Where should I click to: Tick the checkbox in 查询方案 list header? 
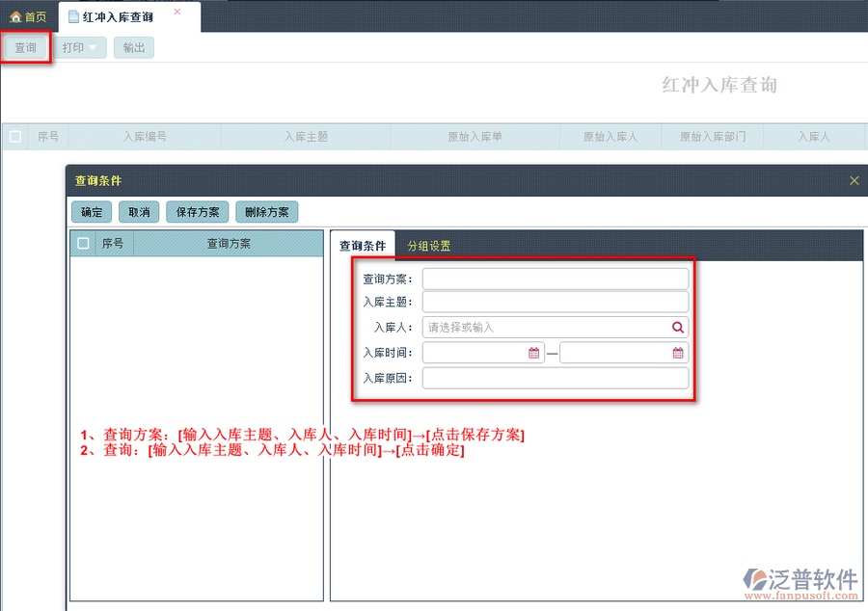pyautogui.click(x=84, y=244)
